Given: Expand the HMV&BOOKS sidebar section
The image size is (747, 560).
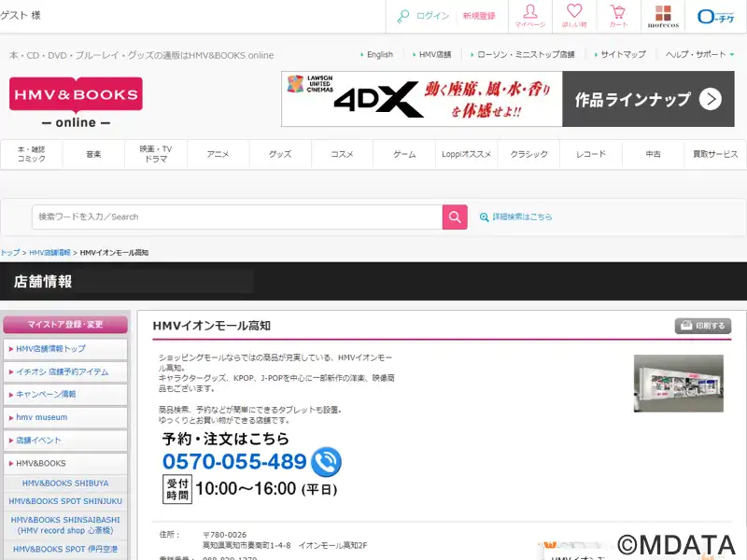Looking at the screenshot, I should pos(65,463).
